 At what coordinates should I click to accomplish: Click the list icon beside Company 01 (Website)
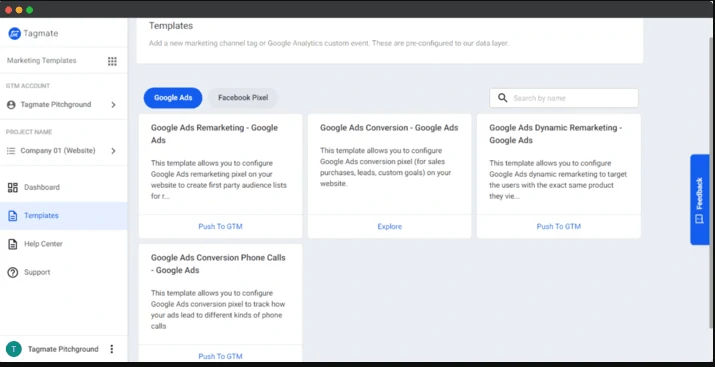pyautogui.click(x=11, y=151)
